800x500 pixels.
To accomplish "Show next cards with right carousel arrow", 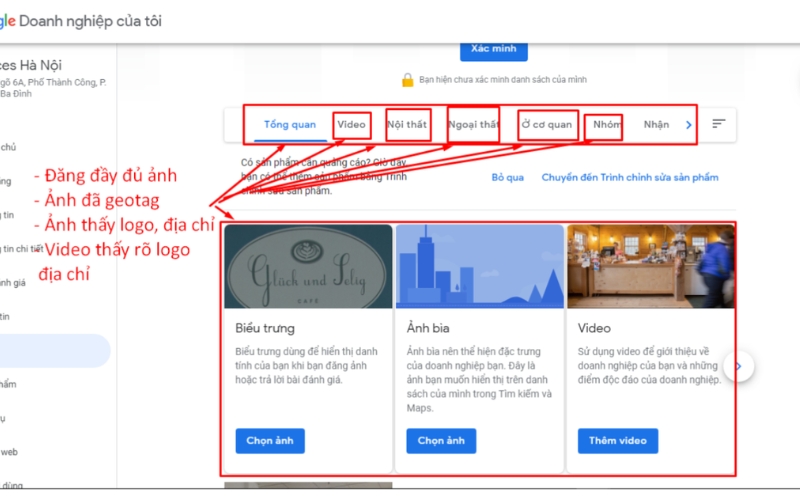I will pos(738,367).
